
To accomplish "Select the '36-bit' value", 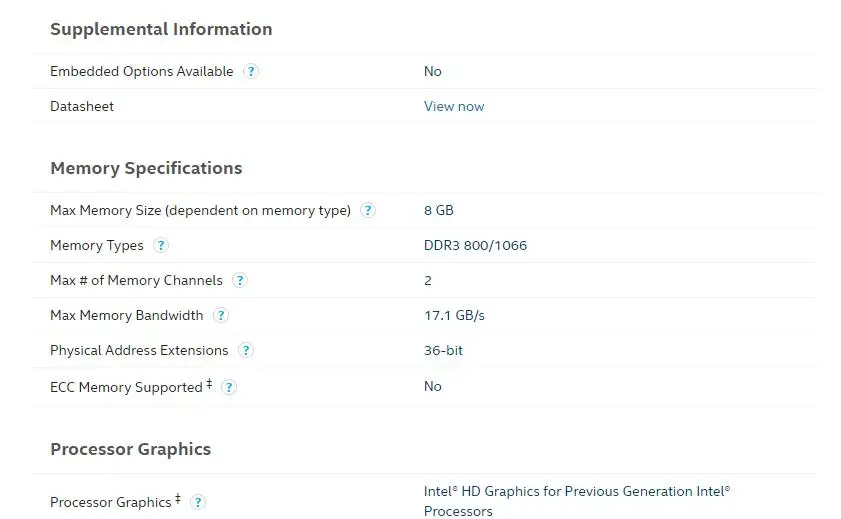I will click(443, 351).
